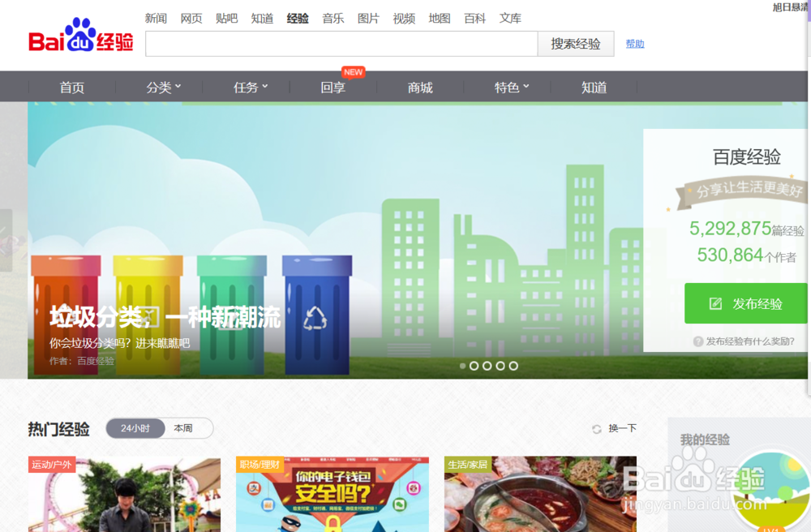Open the 商城 nav item

click(420, 88)
